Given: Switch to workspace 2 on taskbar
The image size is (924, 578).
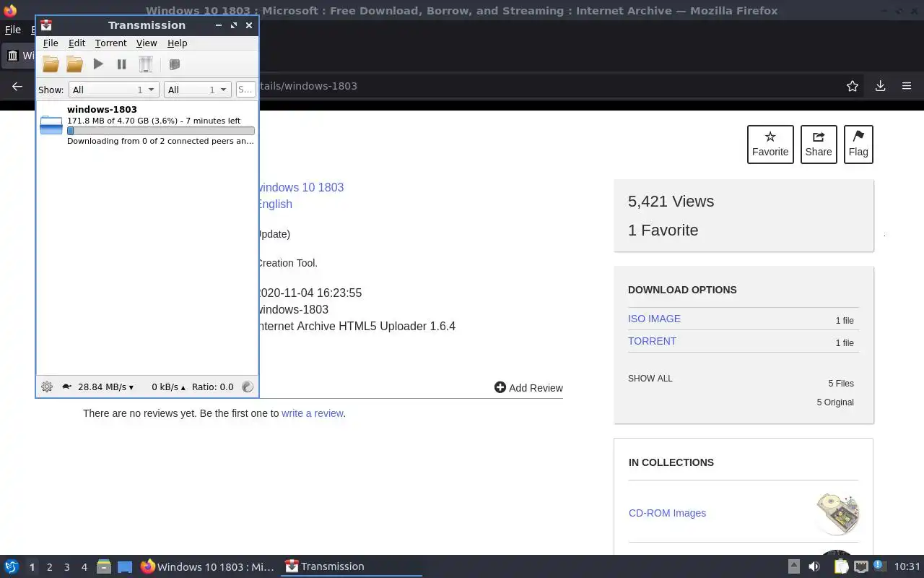Looking at the screenshot, I should (49, 567).
